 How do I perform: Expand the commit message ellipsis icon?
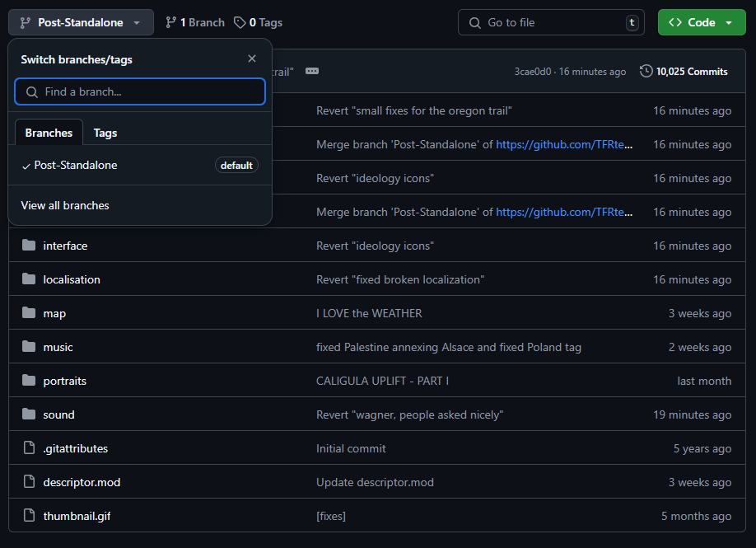[x=312, y=71]
